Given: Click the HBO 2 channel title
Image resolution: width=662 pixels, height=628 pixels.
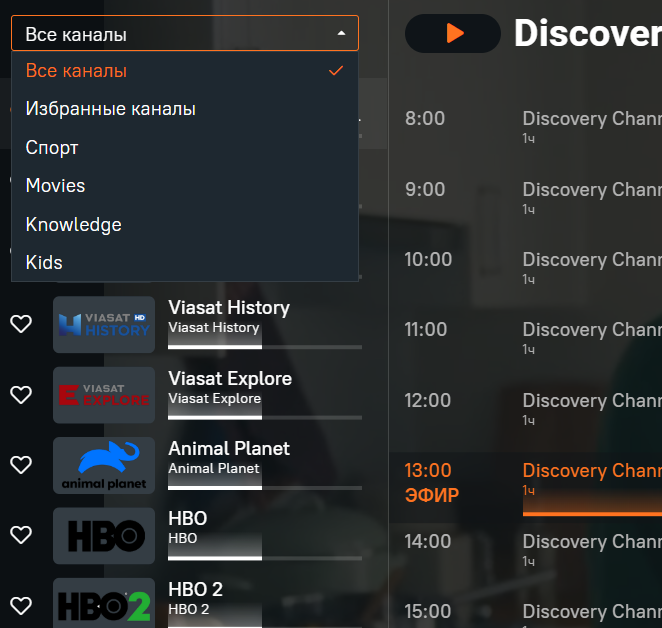Looking at the screenshot, I should click(x=195, y=589).
